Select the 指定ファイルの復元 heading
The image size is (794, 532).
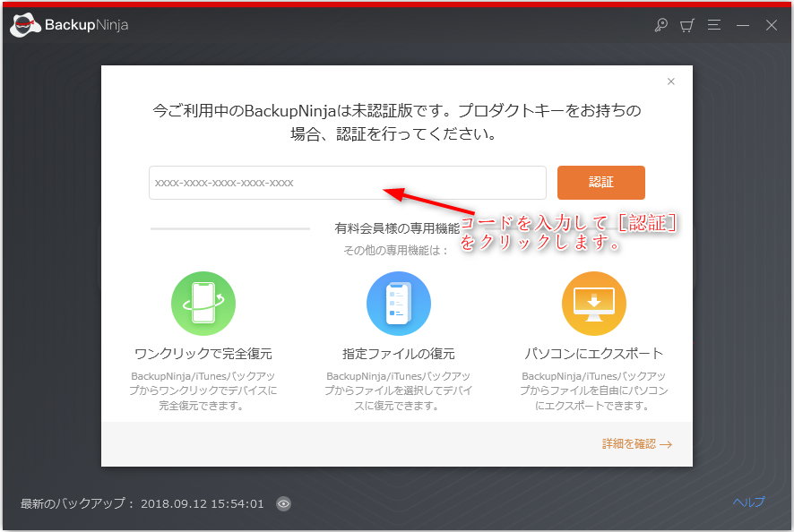pos(399,353)
